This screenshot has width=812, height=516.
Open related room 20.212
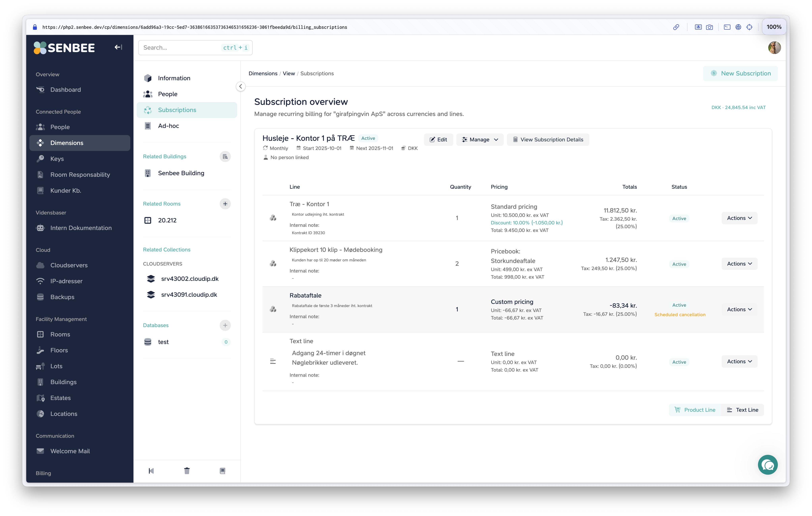coord(187,221)
